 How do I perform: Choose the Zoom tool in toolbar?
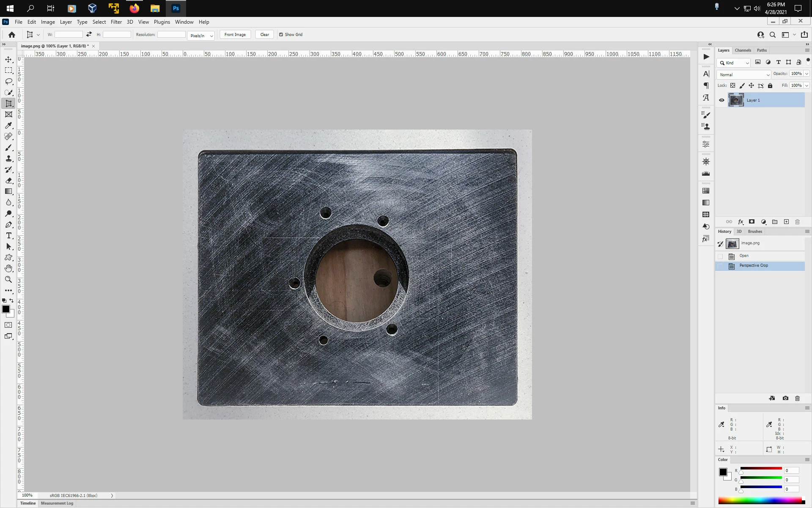[x=8, y=279]
